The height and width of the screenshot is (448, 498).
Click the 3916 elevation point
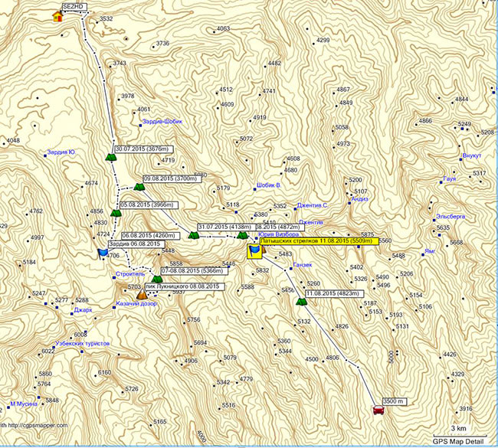[x=466, y=409]
